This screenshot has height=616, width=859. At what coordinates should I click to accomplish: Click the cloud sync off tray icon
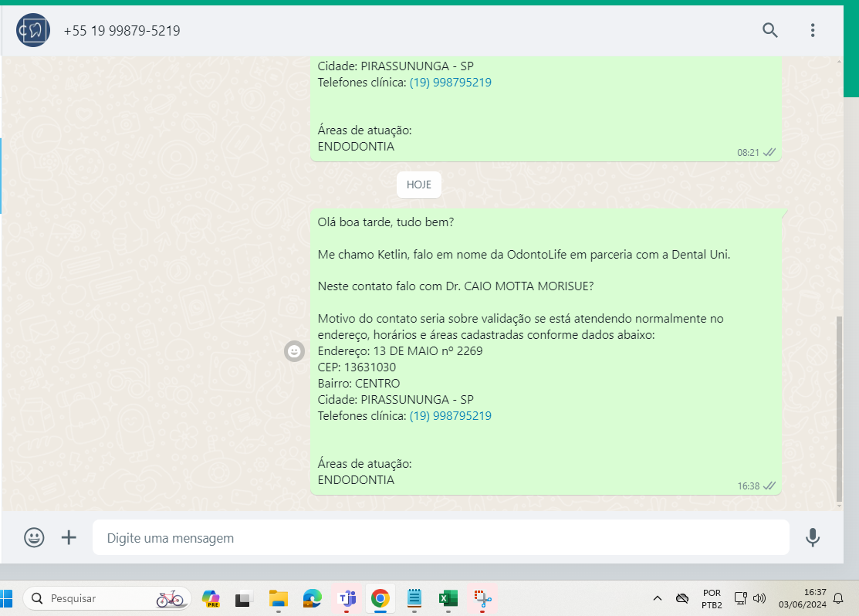click(682, 598)
